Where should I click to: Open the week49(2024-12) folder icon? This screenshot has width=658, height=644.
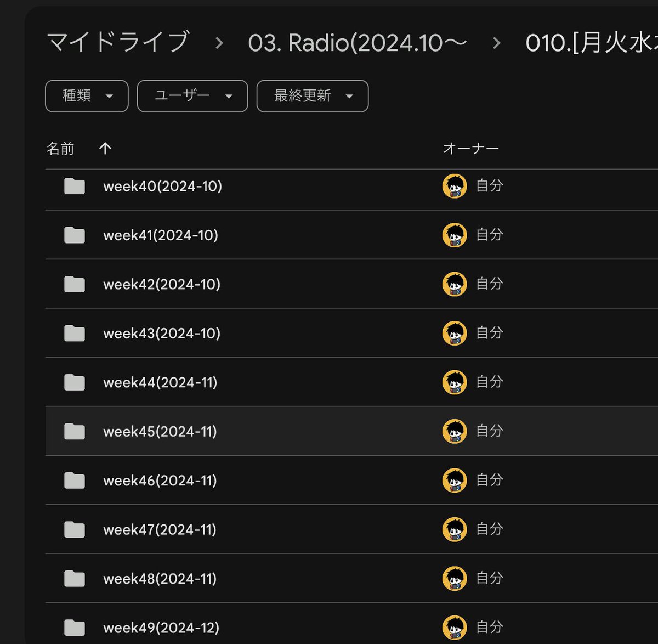coord(75,628)
